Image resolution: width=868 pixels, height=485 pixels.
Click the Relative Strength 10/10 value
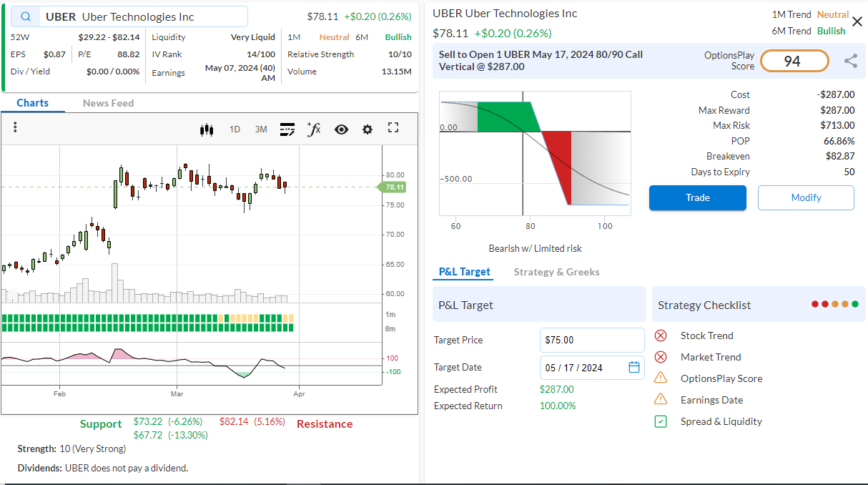(400, 54)
